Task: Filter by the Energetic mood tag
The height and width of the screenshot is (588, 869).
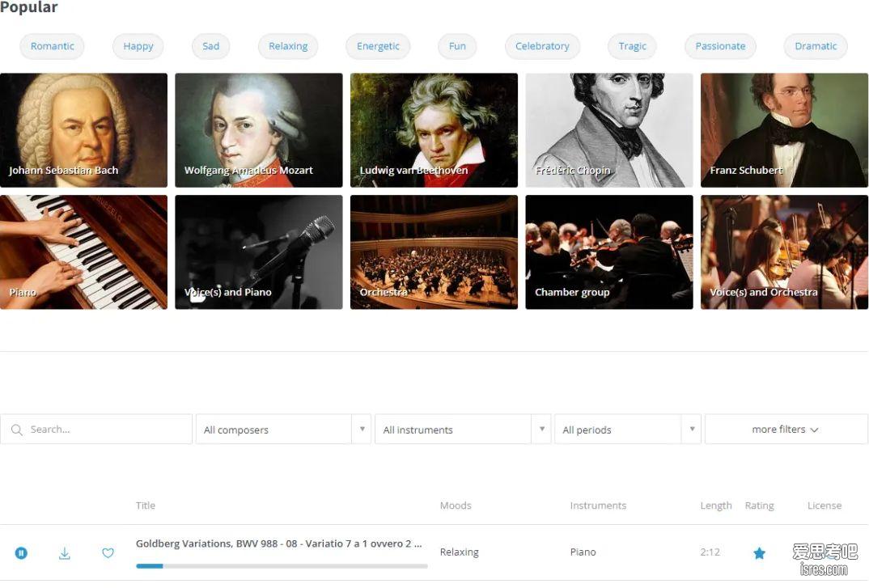Action: (378, 46)
